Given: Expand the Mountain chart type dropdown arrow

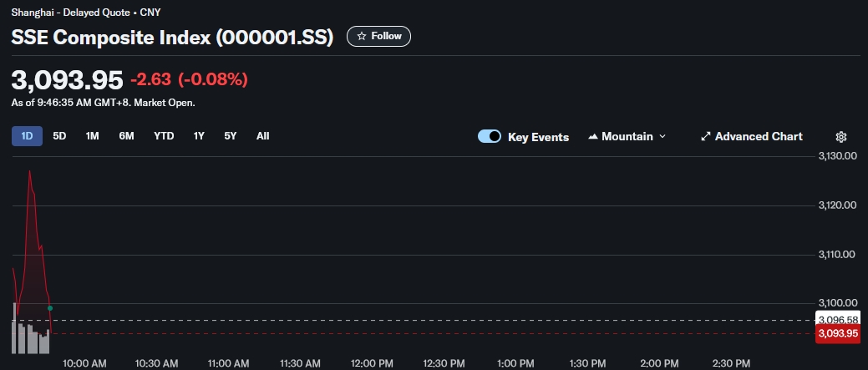Looking at the screenshot, I should click(662, 137).
